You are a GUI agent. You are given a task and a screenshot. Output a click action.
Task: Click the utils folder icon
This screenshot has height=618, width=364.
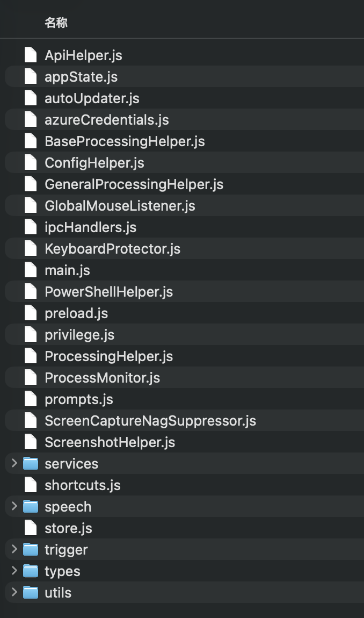coord(30,593)
